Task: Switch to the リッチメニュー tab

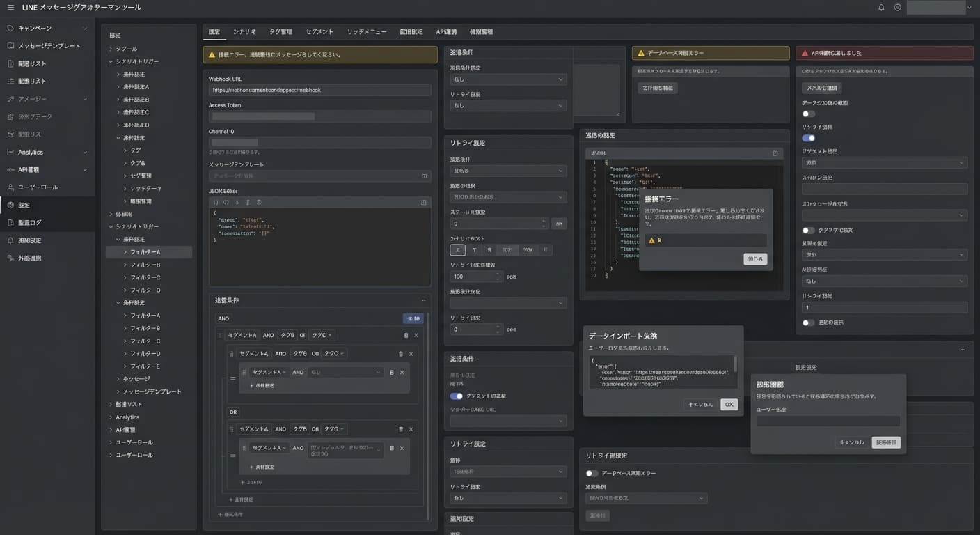Action: (x=367, y=32)
